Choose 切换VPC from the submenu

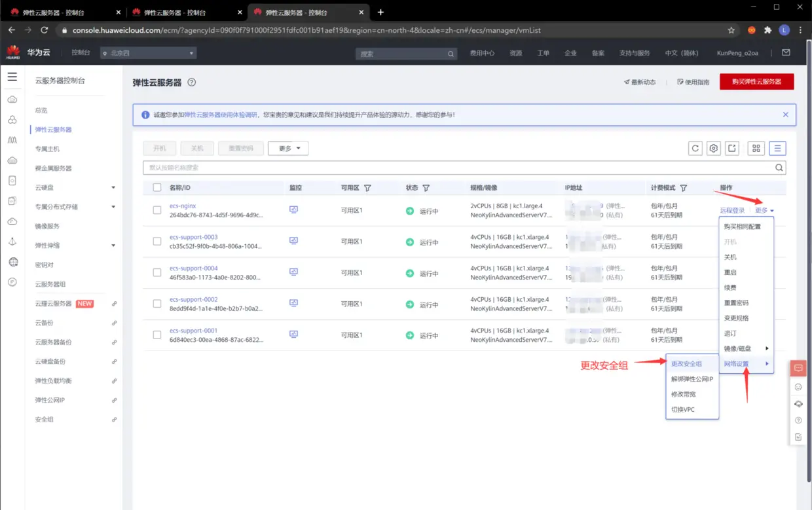(x=692, y=409)
